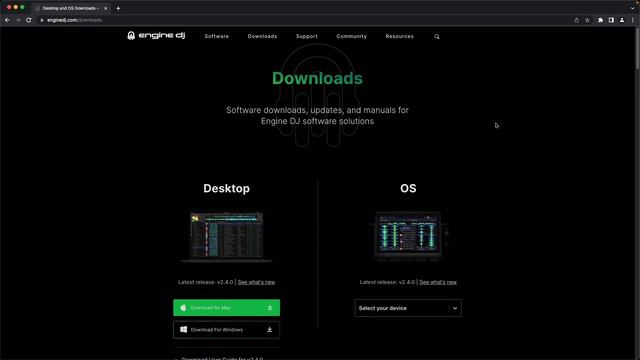This screenshot has width=640, height=360.
Task: Click the address bar URL field
Action: (302, 20)
